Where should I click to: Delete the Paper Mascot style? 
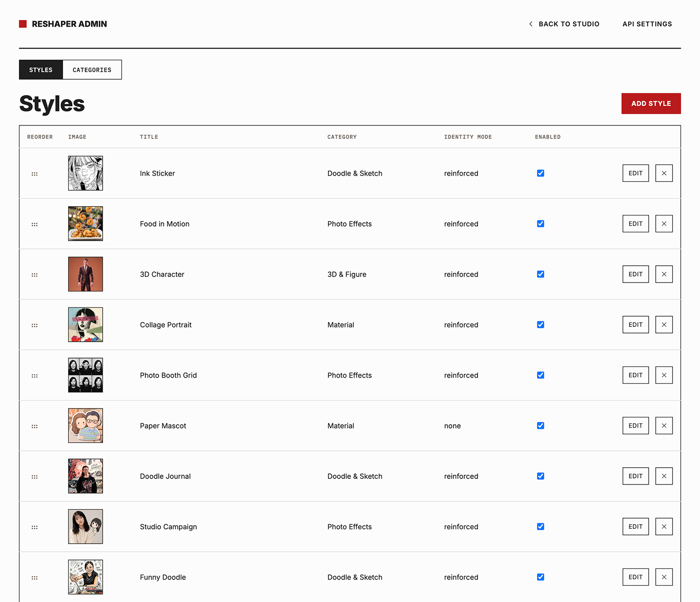click(x=664, y=426)
